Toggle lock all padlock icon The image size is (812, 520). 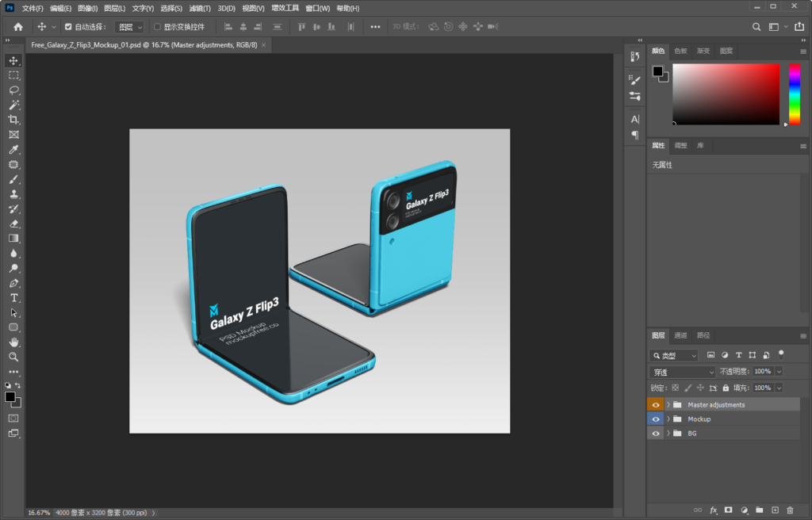(726, 388)
